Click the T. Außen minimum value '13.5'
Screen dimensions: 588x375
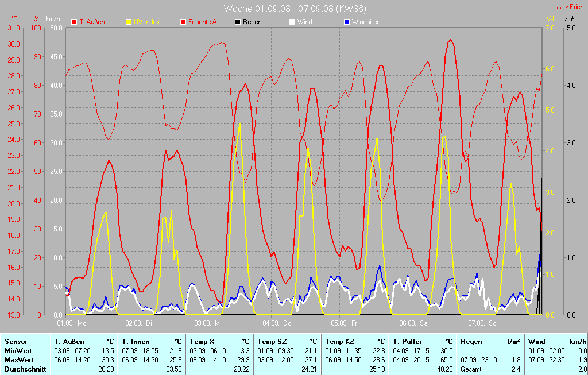pos(108,351)
